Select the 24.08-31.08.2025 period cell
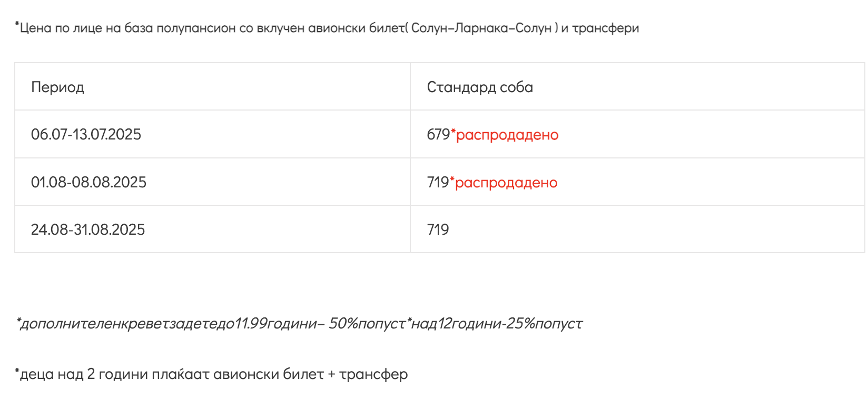Screen dimensions: 868x399 [212, 230]
